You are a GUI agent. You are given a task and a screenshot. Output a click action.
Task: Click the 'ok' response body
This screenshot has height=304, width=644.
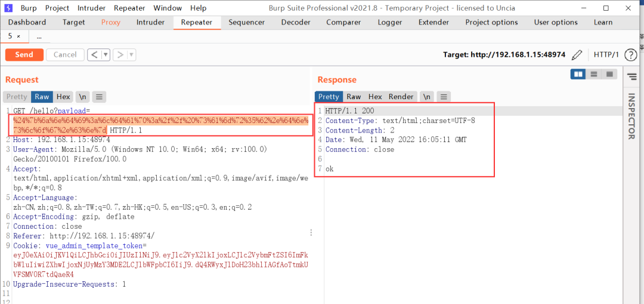(329, 168)
